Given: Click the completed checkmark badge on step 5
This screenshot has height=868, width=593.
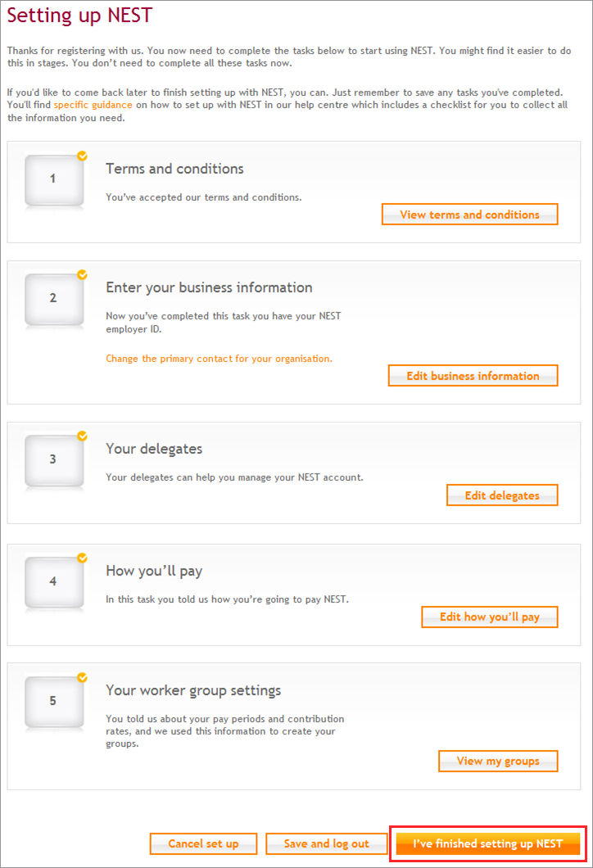Looking at the screenshot, I should point(83,677).
